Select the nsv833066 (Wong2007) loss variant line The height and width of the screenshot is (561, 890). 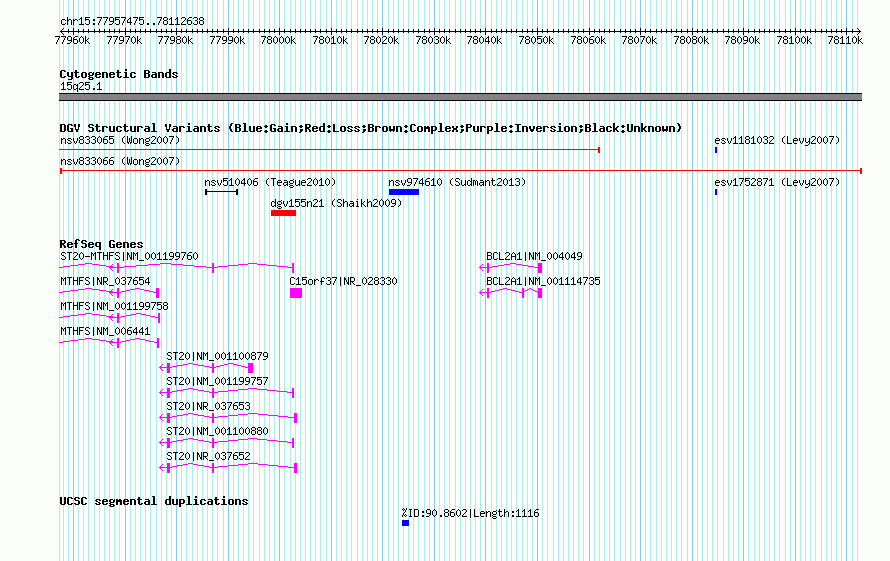tap(461, 170)
